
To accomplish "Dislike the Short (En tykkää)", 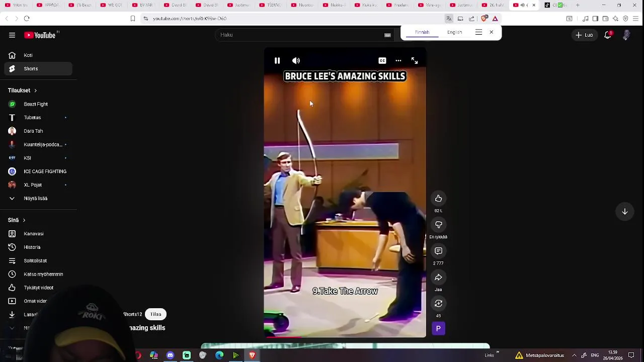I will pos(438,225).
